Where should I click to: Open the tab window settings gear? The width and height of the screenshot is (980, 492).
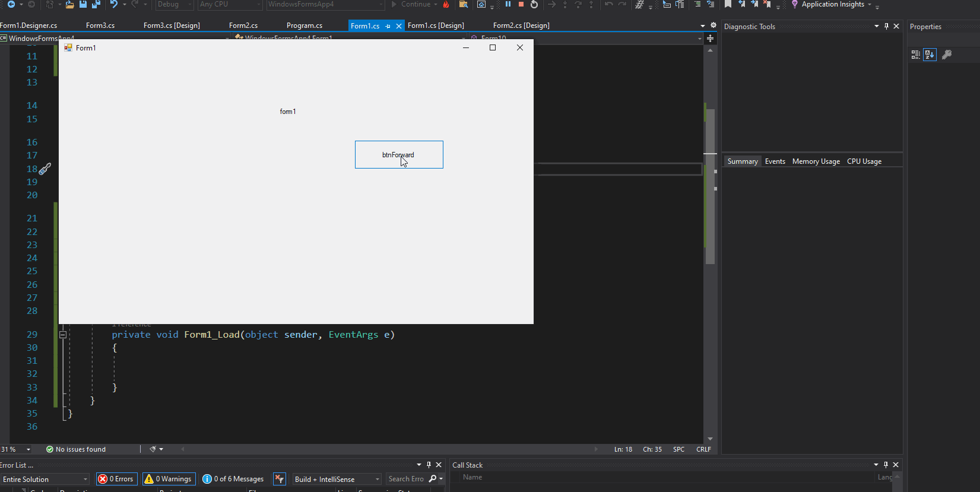(713, 26)
